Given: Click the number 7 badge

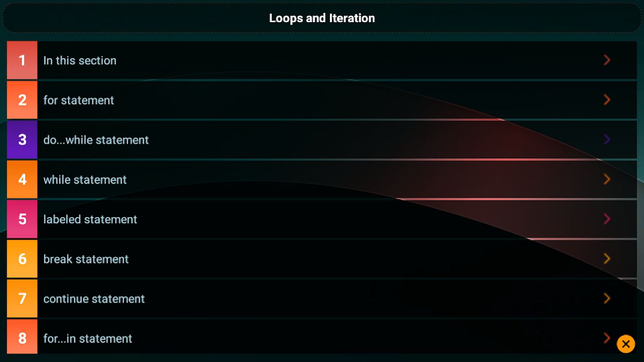Looking at the screenshot, I should pyautogui.click(x=22, y=299).
